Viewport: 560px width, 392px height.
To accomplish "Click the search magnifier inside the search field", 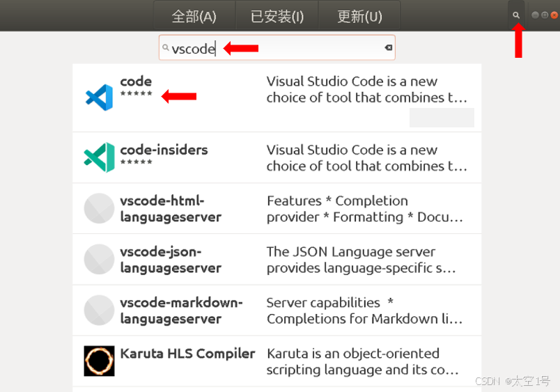I will tap(165, 47).
